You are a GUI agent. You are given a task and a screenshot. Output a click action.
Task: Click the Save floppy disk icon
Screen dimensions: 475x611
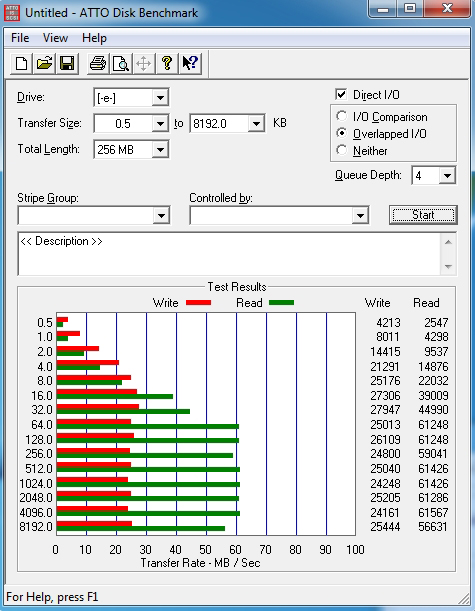(67, 63)
